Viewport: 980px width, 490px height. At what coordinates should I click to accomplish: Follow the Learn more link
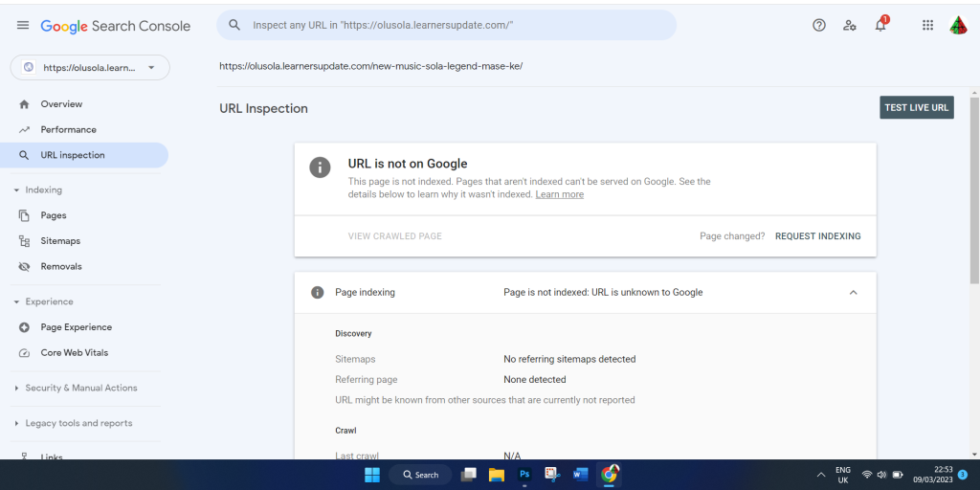[x=559, y=195]
